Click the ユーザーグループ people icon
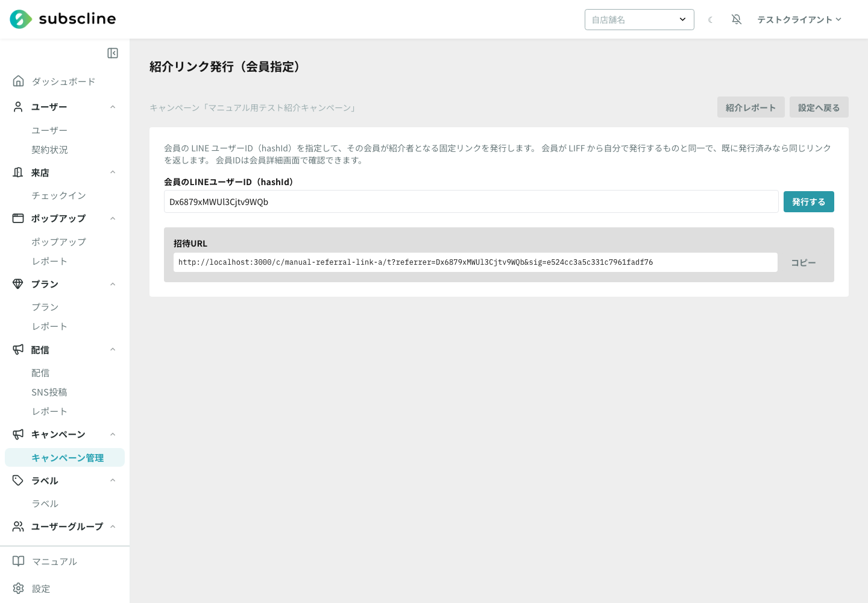The height and width of the screenshot is (603, 868). coord(18,526)
